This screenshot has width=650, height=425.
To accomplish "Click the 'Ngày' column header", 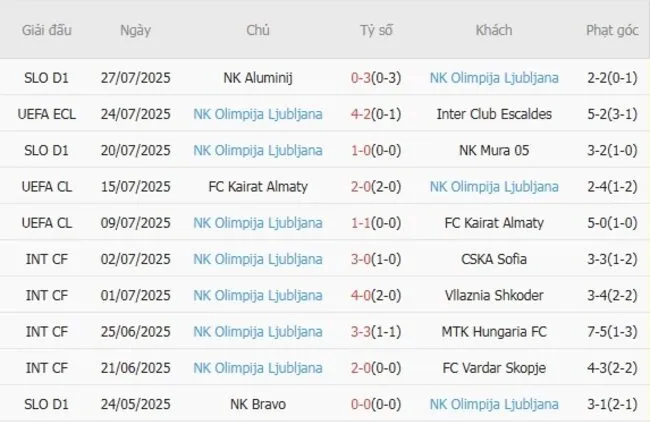I will tap(135, 30).
